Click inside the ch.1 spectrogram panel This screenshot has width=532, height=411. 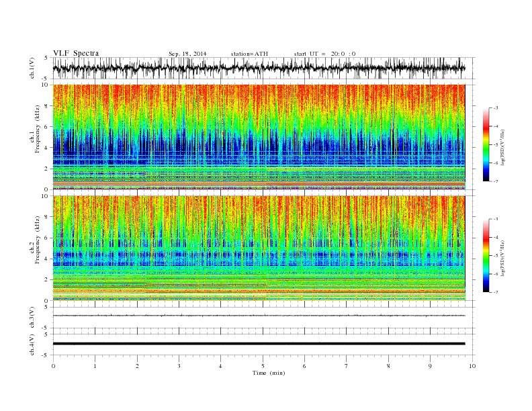(x=259, y=137)
